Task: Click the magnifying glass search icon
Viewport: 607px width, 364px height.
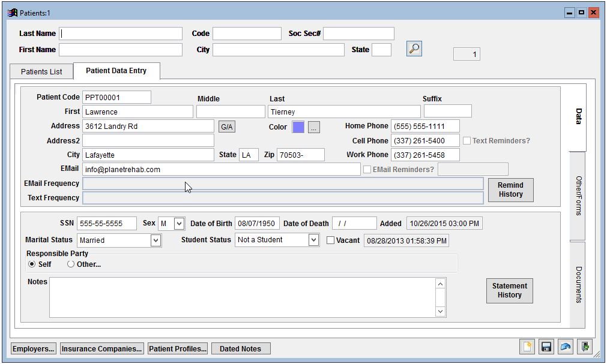Action: 414,49
